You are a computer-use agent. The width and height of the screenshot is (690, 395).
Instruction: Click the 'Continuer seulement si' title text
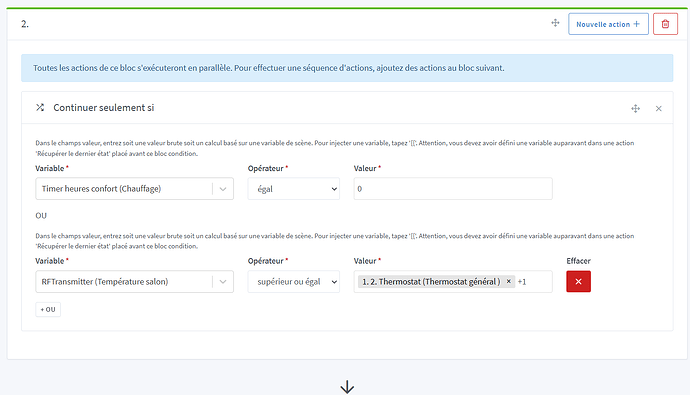coord(104,108)
